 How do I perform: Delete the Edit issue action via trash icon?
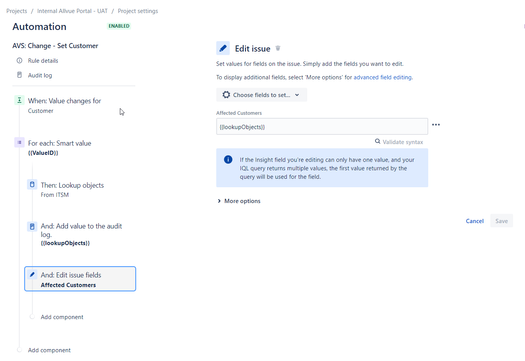point(278,49)
